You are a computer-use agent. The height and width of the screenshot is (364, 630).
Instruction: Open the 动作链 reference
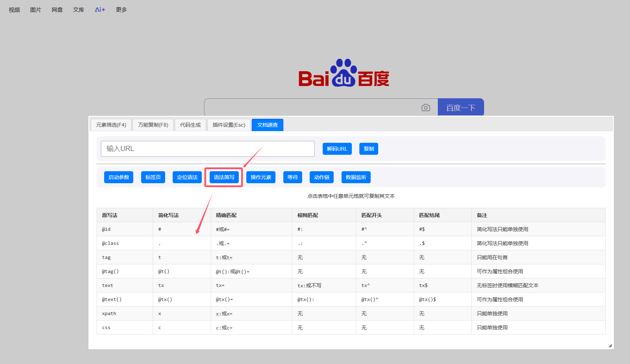(x=322, y=177)
